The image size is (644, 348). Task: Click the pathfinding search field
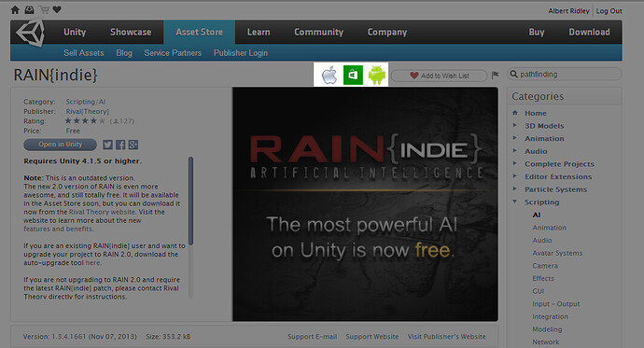click(x=565, y=75)
